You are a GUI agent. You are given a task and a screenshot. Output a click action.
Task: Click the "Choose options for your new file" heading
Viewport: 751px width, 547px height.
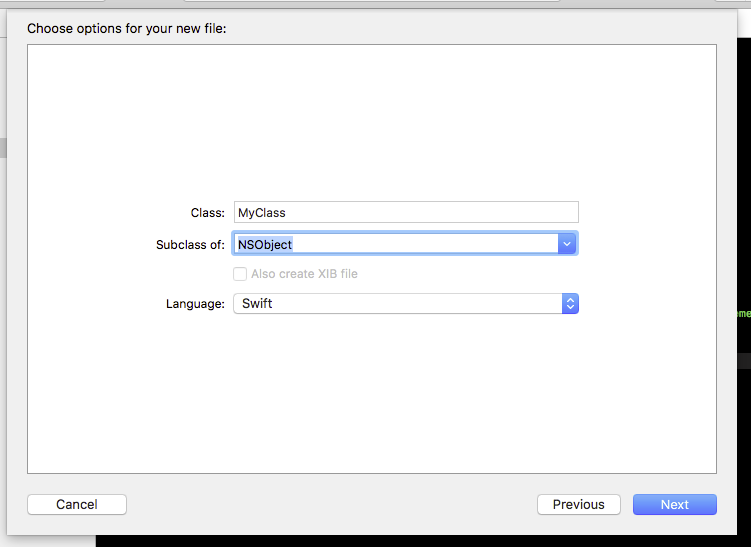pos(127,28)
